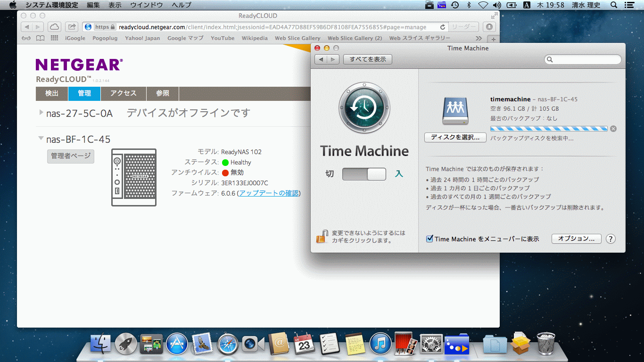
Task: Click the Safari share icon
Action: (71, 27)
